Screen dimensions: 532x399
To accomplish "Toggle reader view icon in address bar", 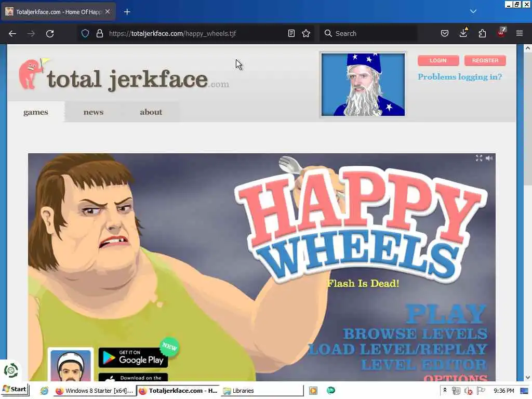I will (291, 33).
